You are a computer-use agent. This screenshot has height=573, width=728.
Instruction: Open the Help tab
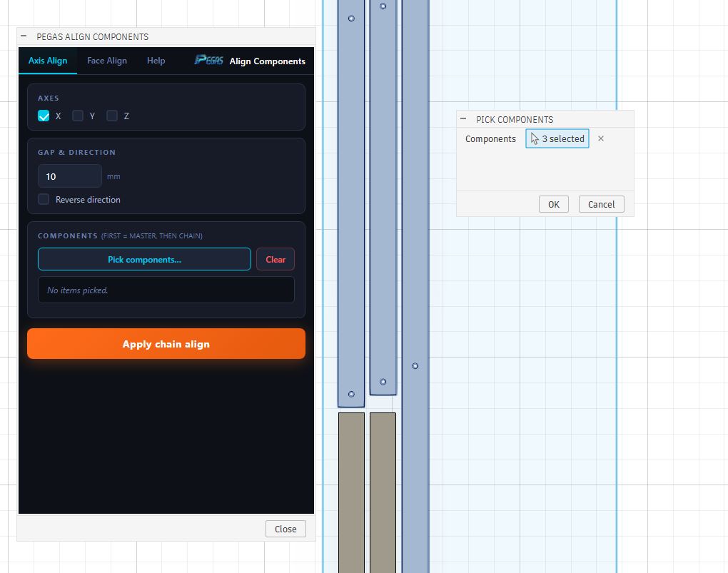(156, 61)
